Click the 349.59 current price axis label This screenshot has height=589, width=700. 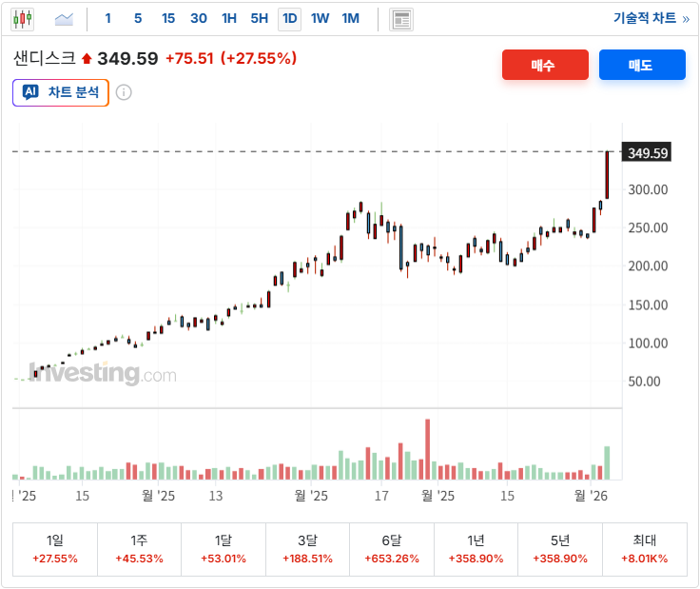point(647,152)
